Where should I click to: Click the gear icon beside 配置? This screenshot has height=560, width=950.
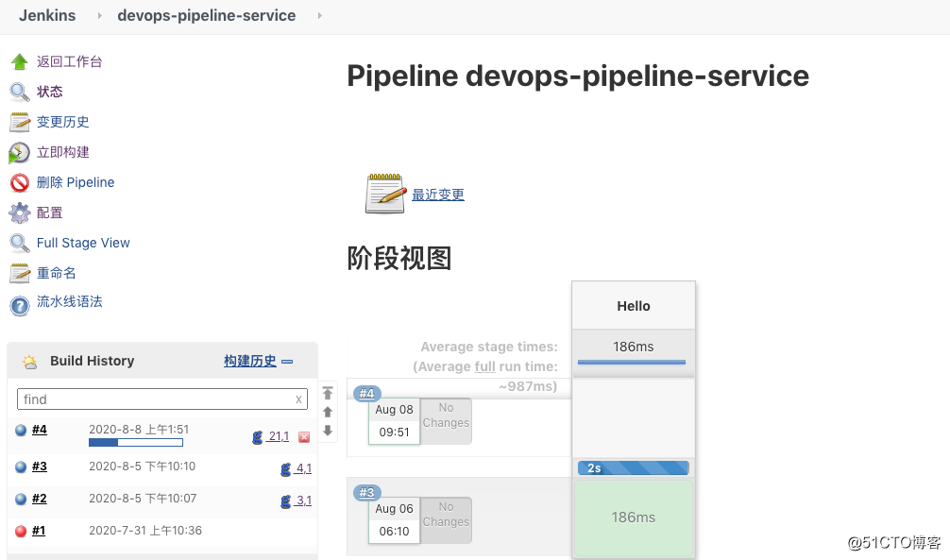(x=20, y=212)
